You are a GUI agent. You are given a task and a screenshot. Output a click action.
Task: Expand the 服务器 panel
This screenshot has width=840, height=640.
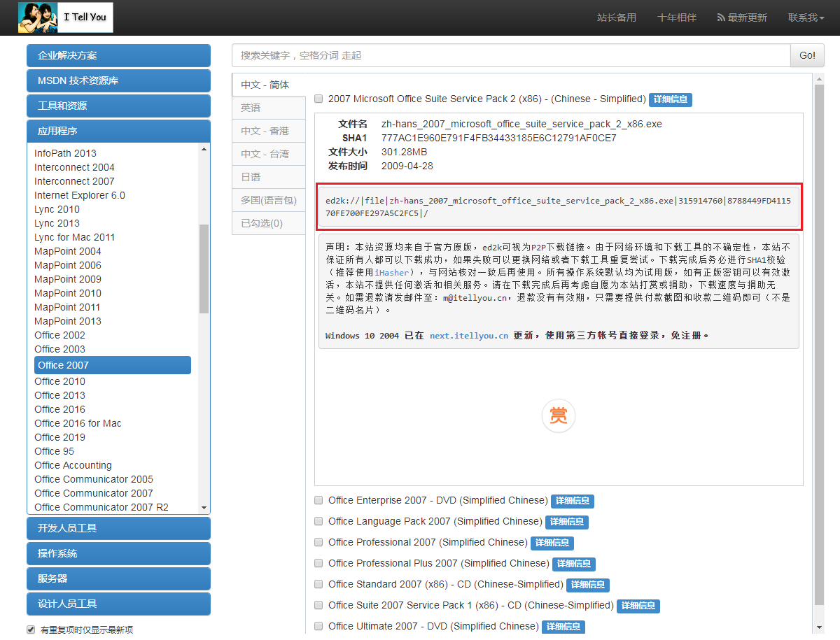click(118, 578)
